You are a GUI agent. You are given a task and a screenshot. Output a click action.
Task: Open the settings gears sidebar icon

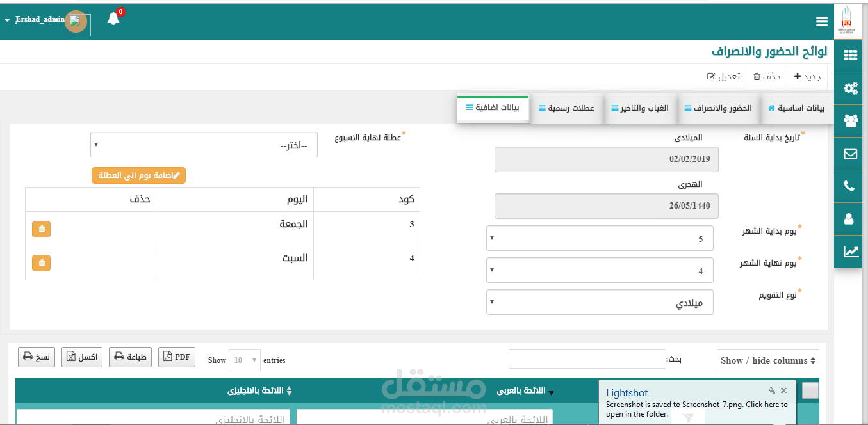851,88
